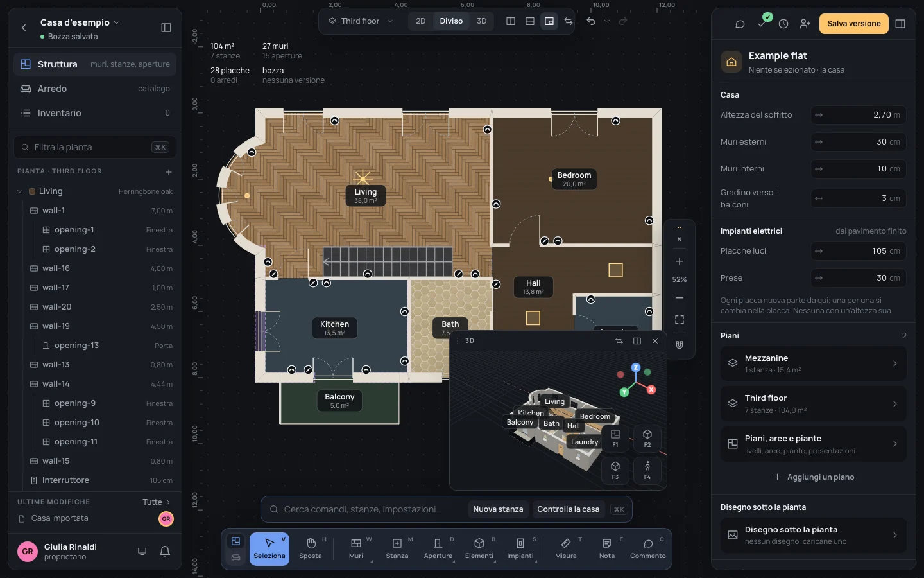Pick the Aperture door tool
This screenshot has width=924, height=578.
point(438,549)
